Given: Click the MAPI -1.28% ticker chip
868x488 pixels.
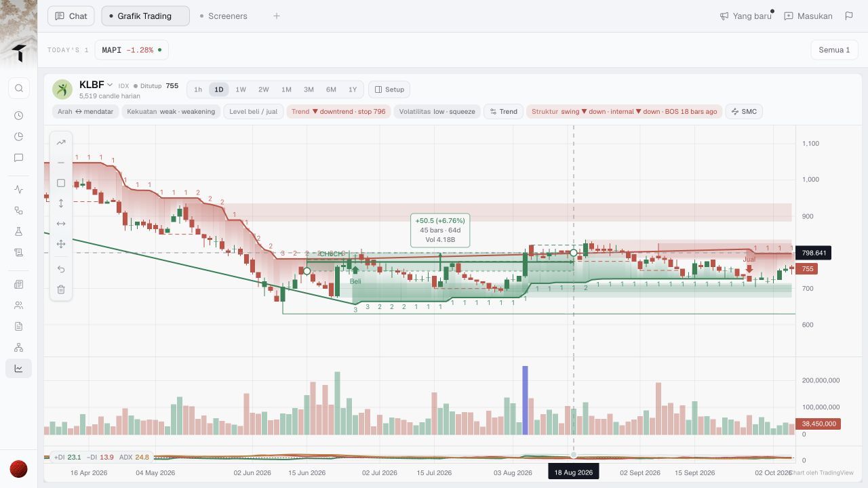Looking at the screenshot, I should 132,49.
